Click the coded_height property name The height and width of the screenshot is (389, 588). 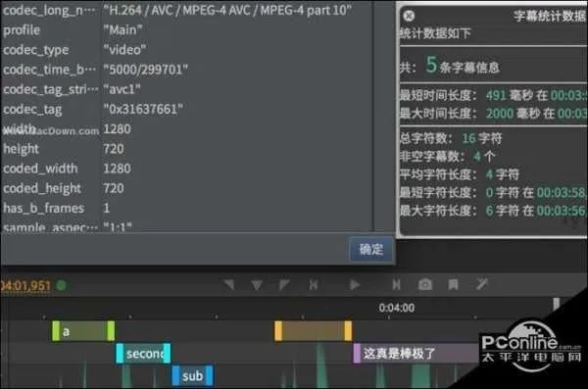coord(42,189)
